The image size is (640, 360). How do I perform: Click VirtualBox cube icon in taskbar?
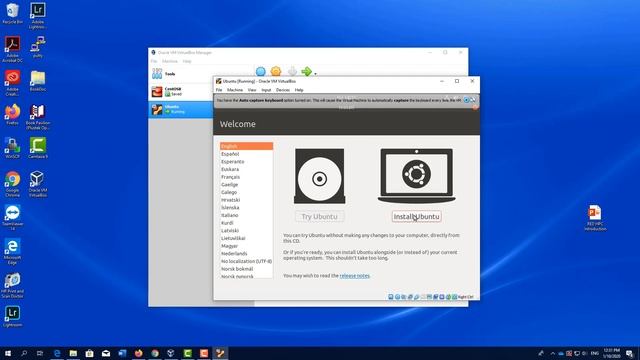tap(171, 353)
